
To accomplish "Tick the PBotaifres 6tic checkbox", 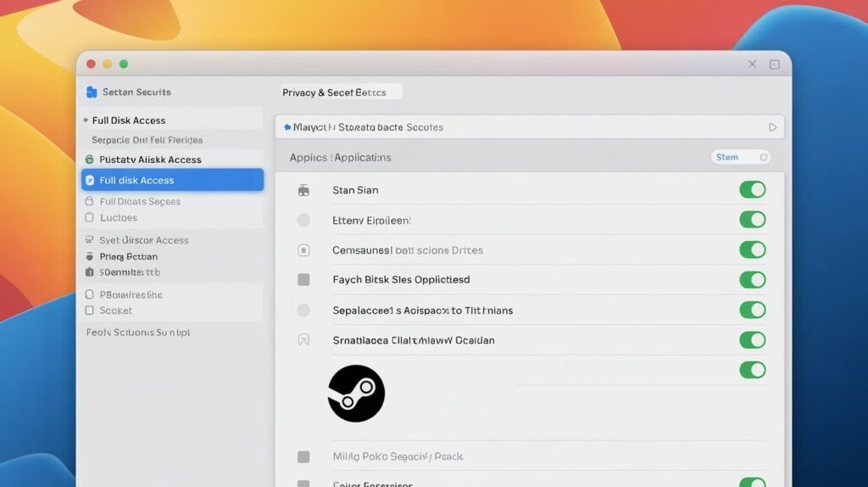I will pos(89,294).
